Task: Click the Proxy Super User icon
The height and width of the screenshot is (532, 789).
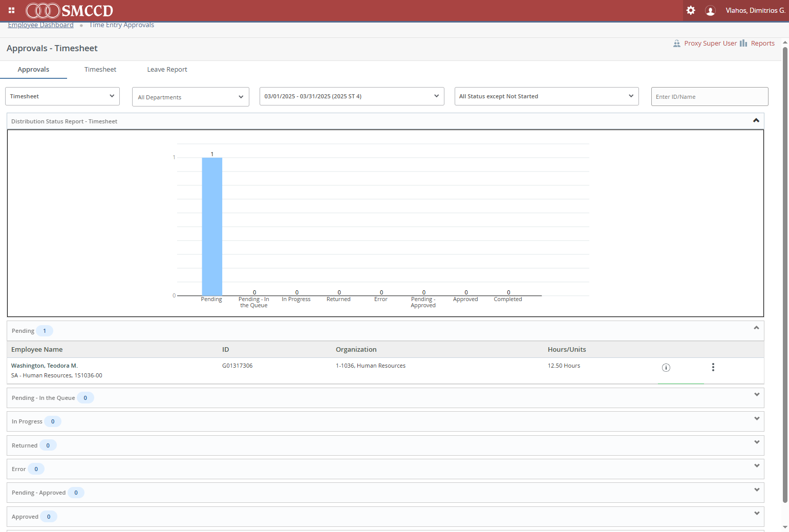Action: tap(677, 44)
